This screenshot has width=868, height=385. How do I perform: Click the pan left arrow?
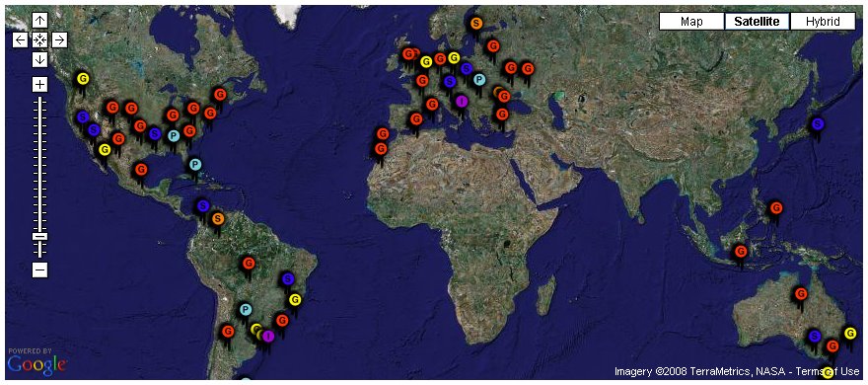click(21, 39)
